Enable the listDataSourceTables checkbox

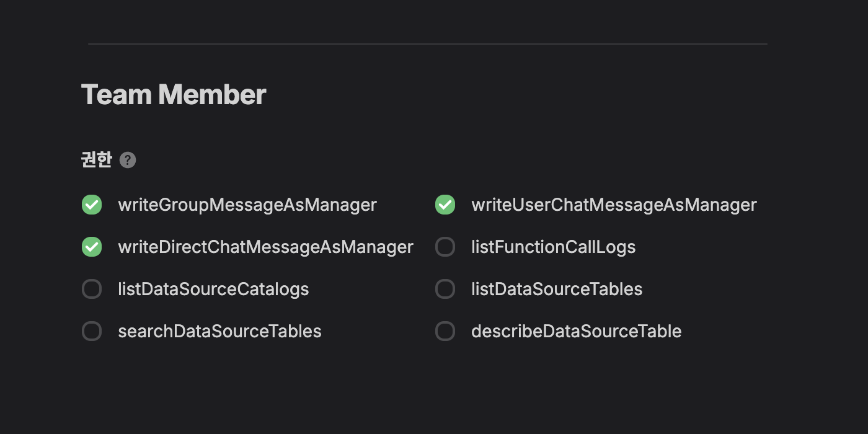(445, 289)
